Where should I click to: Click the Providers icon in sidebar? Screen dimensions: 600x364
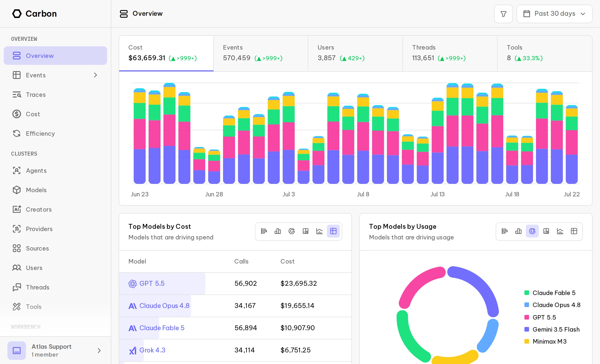(16, 229)
